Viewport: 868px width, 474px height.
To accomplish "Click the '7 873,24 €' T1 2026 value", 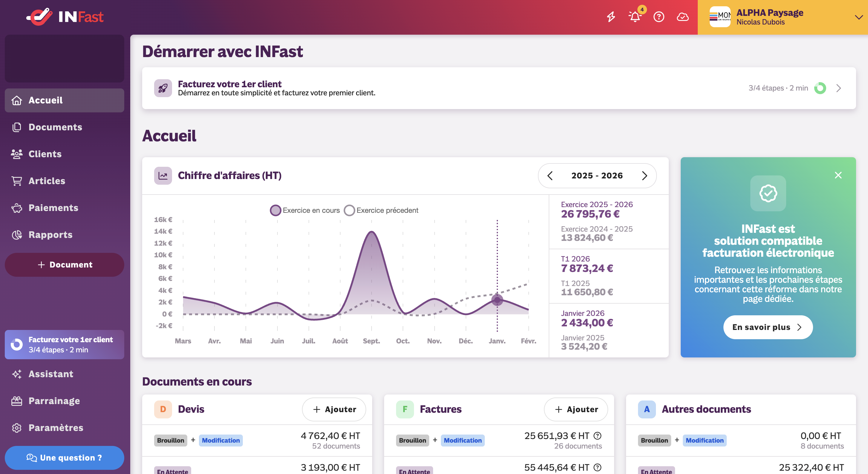I will click(587, 268).
